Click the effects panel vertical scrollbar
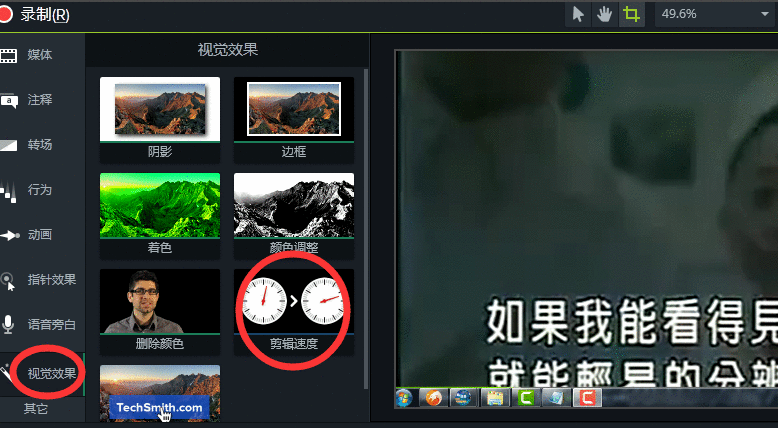The width and height of the screenshot is (778, 428). pyautogui.click(x=366, y=228)
